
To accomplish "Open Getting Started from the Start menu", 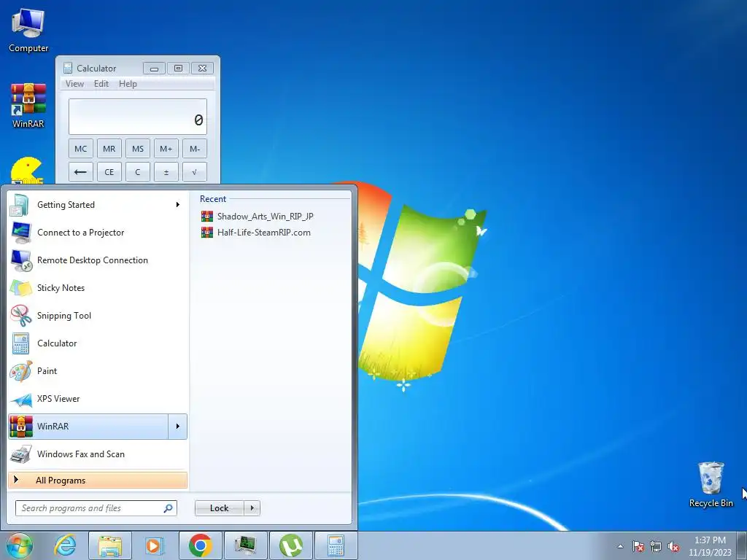I will [x=97, y=205].
